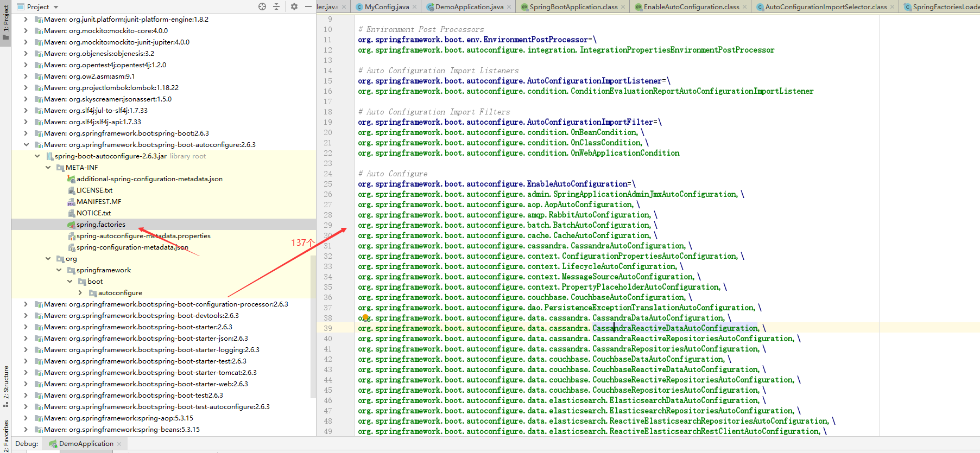
Task: Hide the Project panel with minimize icon
Action: (308, 7)
